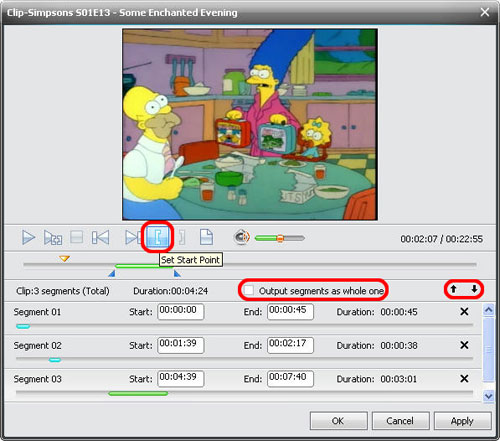Click the 00:02:07 / 00:22:55 time display
The height and width of the screenshot is (441, 500).
coord(441,239)
